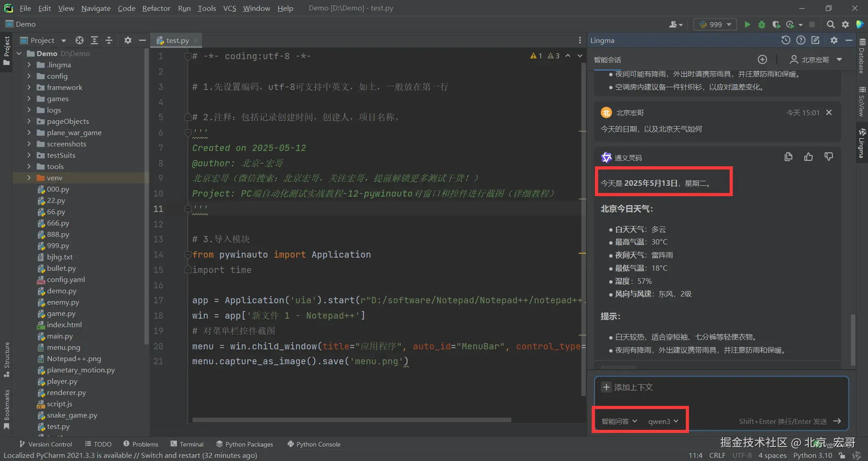Open the editor tabs more-options menu
This screenshot has width=868, height=461.
(580, 40)
